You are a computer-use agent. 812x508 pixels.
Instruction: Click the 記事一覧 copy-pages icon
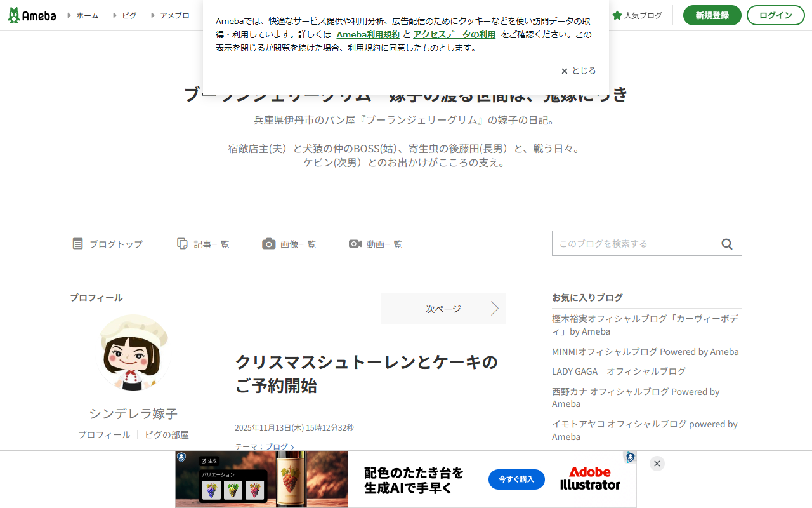click(182, 244)
